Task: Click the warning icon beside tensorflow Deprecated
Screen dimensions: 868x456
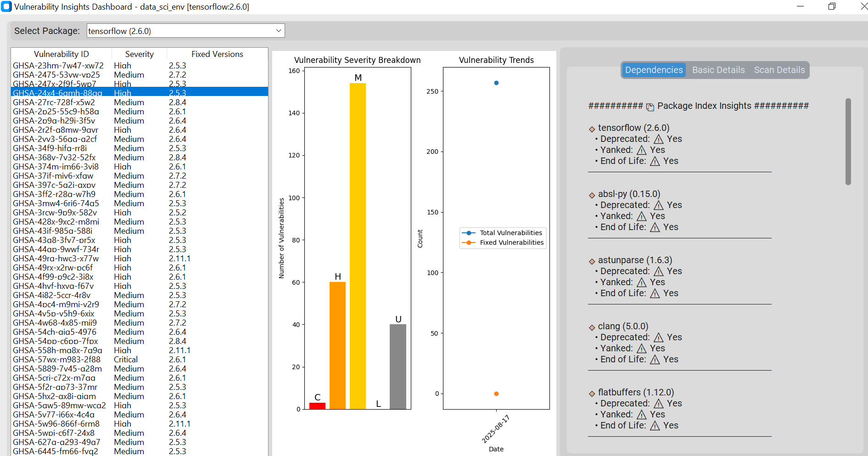Action: [x=659, y=139]
